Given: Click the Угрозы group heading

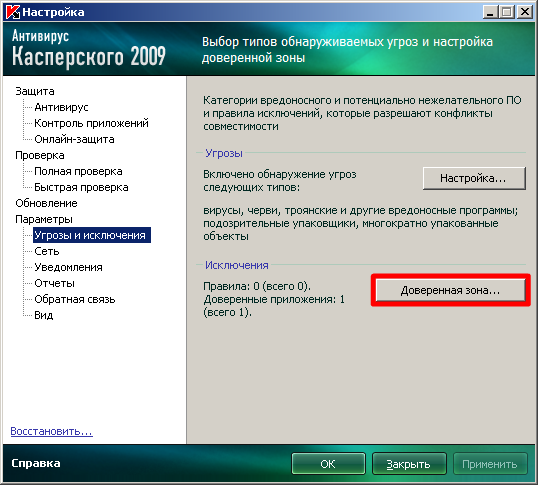Looking at the screenshot, I should pos(224,153).
